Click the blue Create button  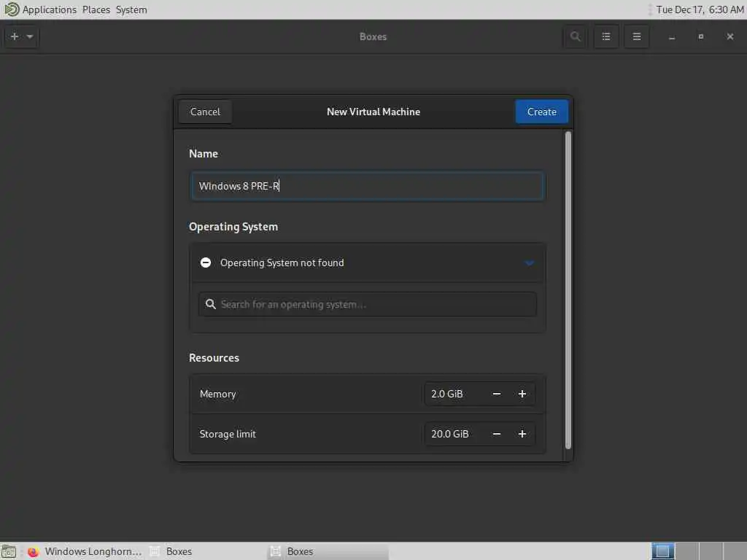click(542, 112)
